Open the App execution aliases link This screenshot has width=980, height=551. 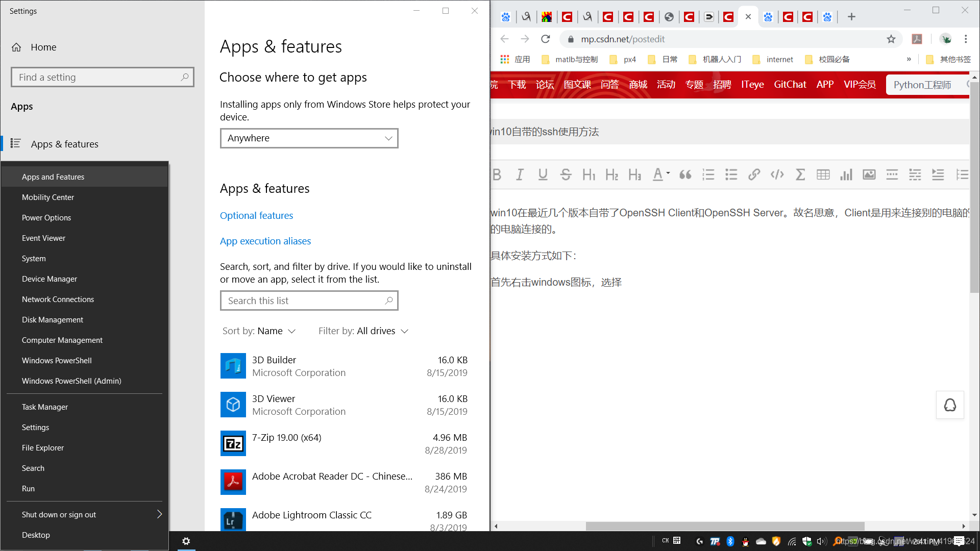(265, 241)
